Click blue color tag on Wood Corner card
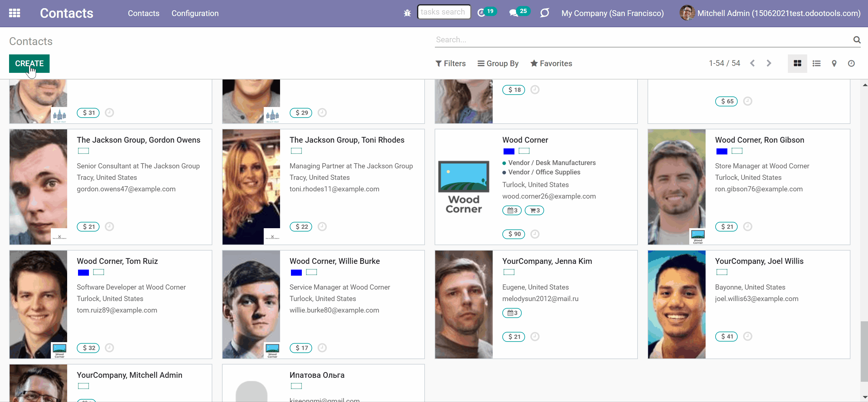Image resolution: width=868 pixels, height=402 pixels. pos(509,151)
